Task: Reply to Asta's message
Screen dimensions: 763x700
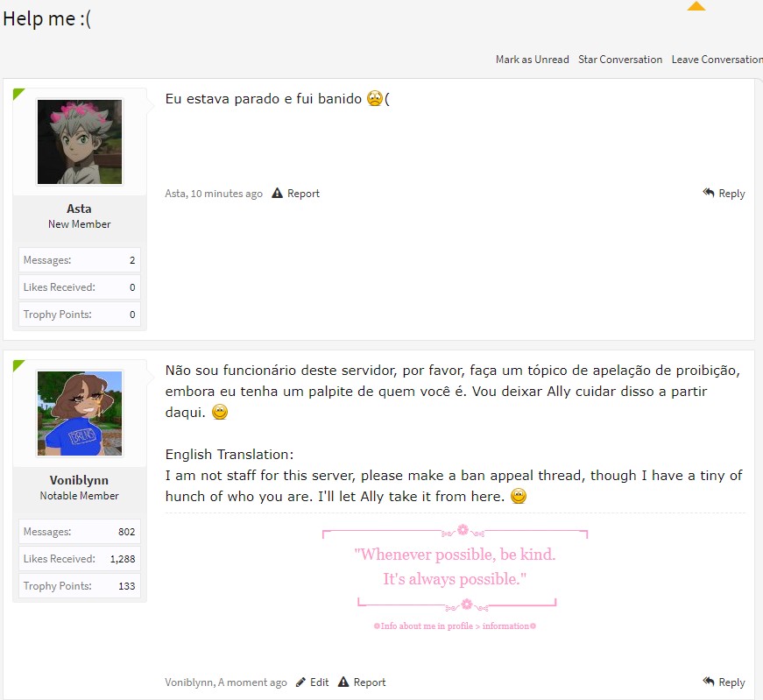Action: [731, 194]
